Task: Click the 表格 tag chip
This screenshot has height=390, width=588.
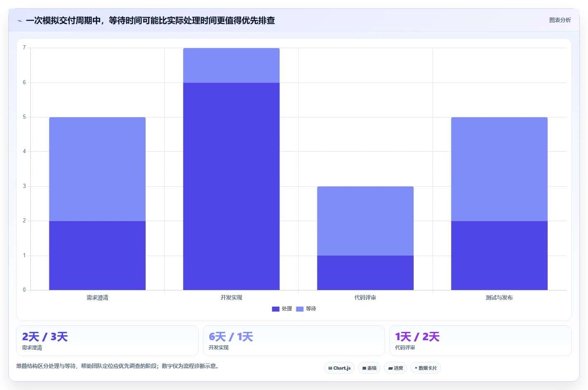Action: click(x=369, y=368)
